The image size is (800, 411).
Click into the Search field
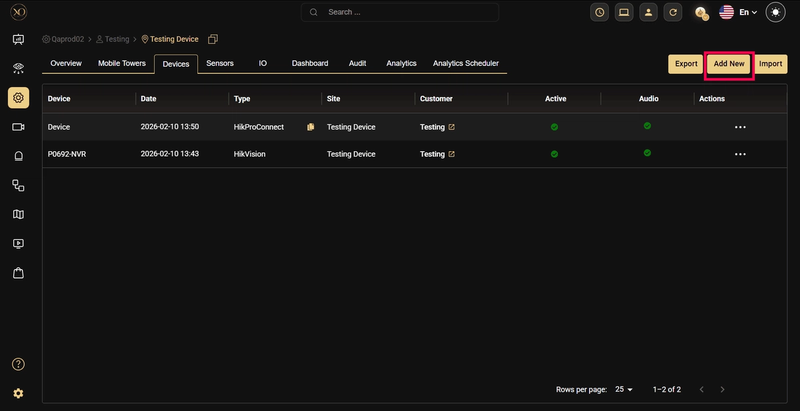[400, 12]
